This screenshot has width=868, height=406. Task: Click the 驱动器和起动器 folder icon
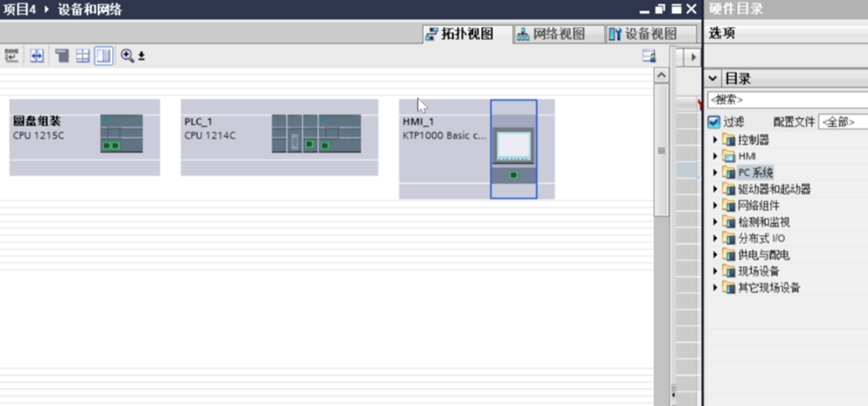(x=728, y=190)
